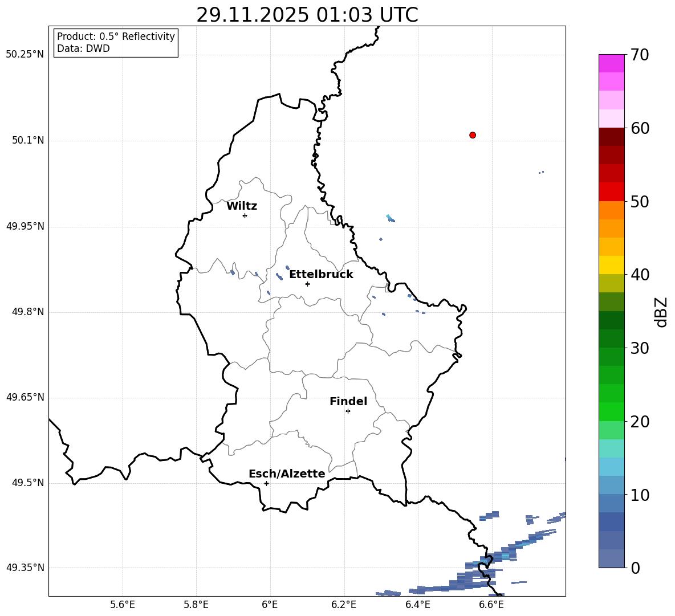Click the 50 colorbar tick label
The image size is (675, 616).
coord(640,202)
